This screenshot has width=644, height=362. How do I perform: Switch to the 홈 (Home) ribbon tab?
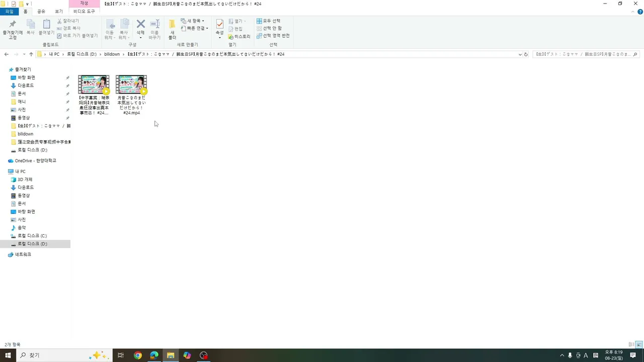click(26, 11)
